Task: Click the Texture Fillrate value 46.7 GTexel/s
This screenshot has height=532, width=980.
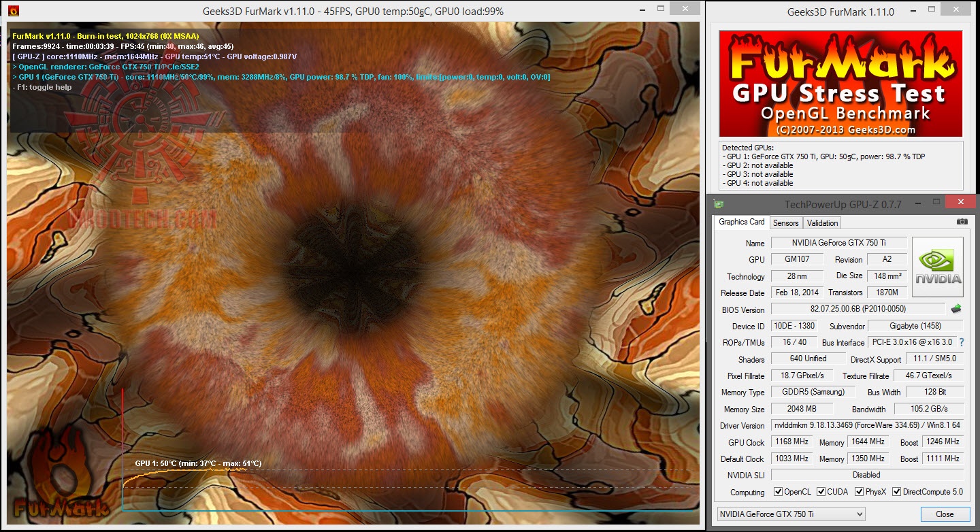Action: pos(928,376)
